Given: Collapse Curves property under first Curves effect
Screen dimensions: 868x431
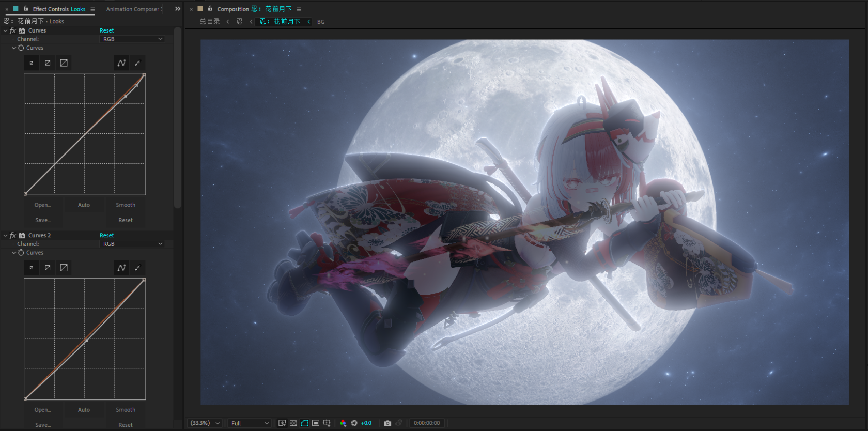Looking at the screenshot, I should click(14, 48).
